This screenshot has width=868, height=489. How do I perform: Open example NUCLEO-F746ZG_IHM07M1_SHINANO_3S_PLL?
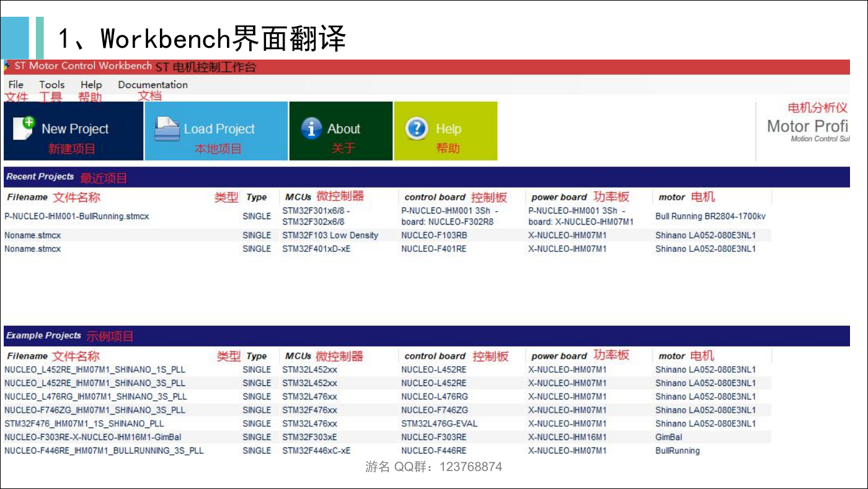(95, 410)
